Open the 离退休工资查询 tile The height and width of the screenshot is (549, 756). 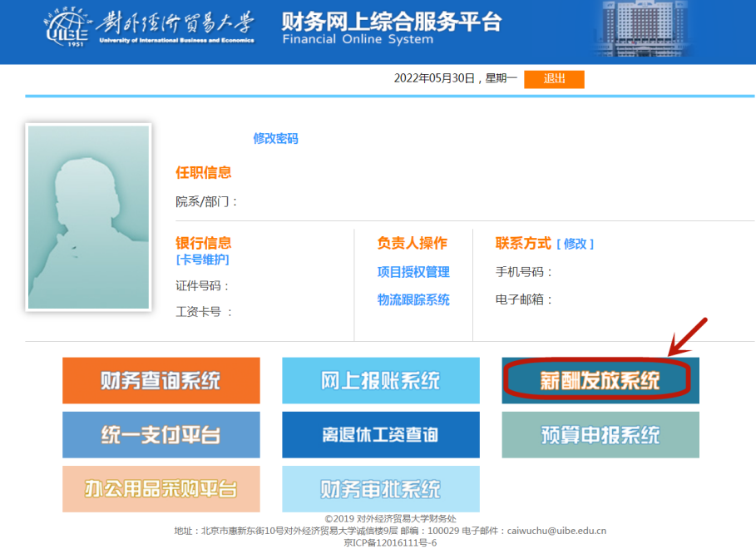coord(381,435)
